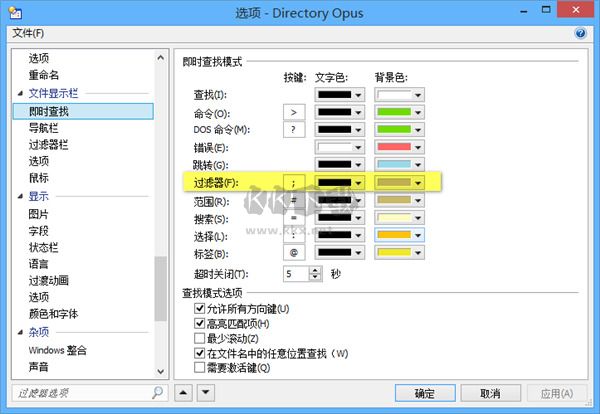Screen dimensions: 600x414
Task: Select 状态栏 in the options tree
Action: point(43,248)
